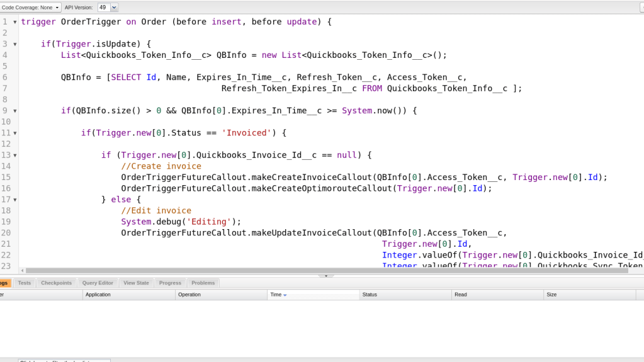Click line number 15 in the gutter
The image size is (644, 362).
(x=6, y=178)
